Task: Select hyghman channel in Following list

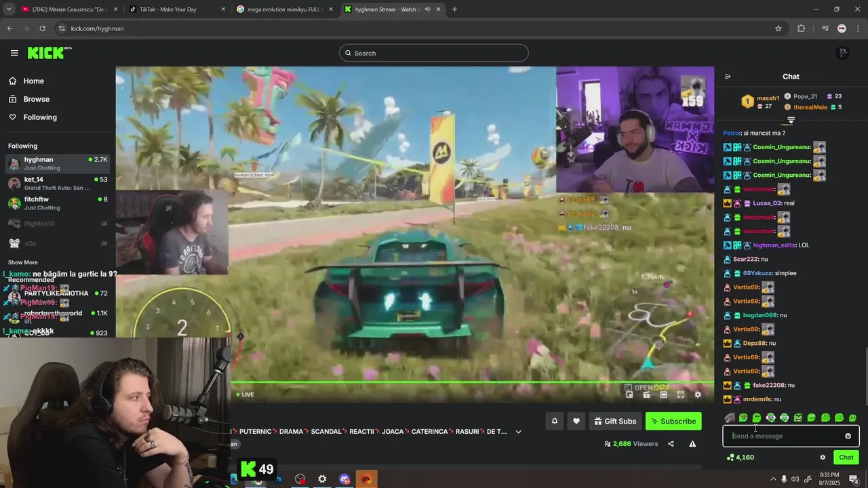Action: 58,163
